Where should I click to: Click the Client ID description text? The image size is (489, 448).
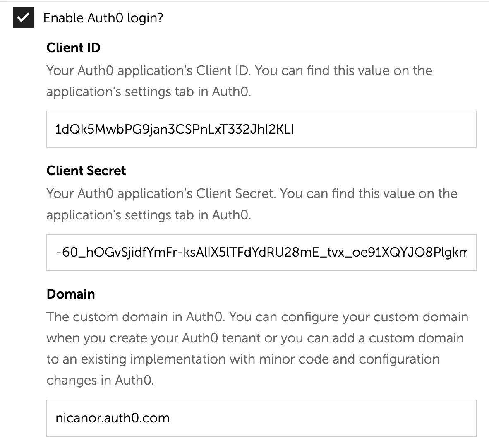(x=239, y=81)
